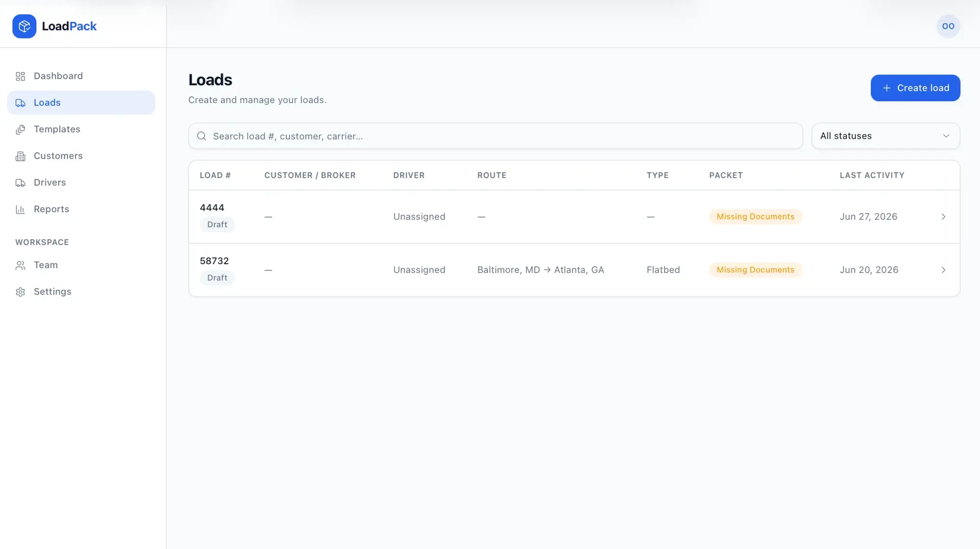View the Reports page
Image resolution: width=980 pixels, height=549 pixels.
tap(81, 209)
